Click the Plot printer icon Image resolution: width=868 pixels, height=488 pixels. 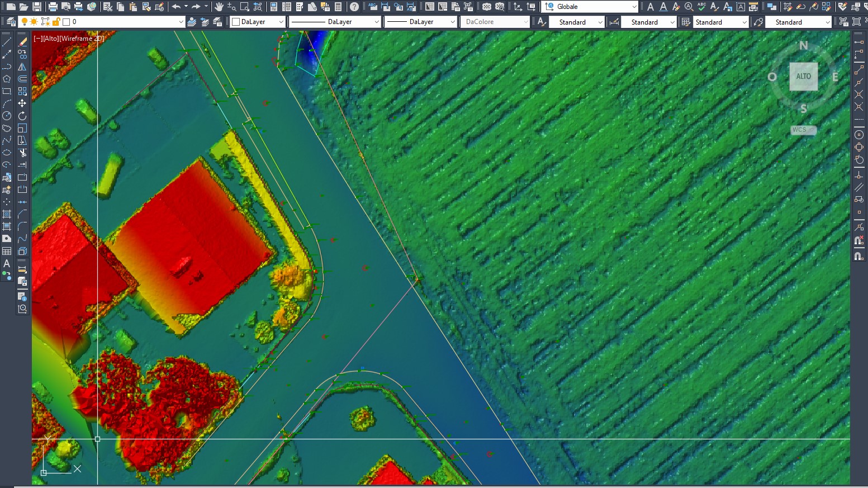tap(53, 7)
